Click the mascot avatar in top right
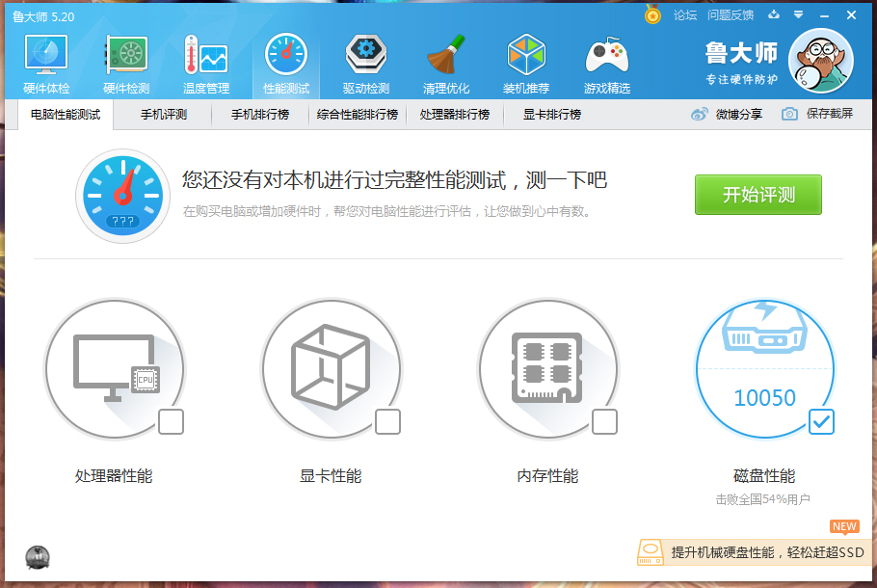Screen dimensions: 877x588 (820, 60)
